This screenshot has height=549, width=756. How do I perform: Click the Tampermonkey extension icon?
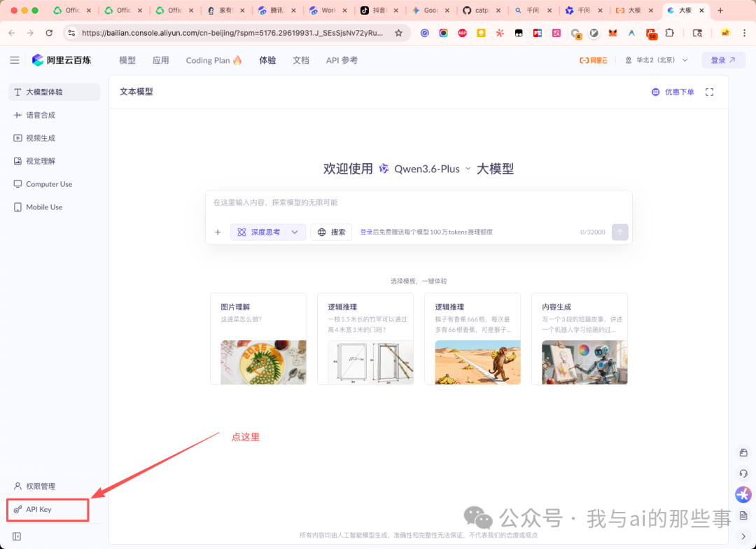(x=519, y=33)
